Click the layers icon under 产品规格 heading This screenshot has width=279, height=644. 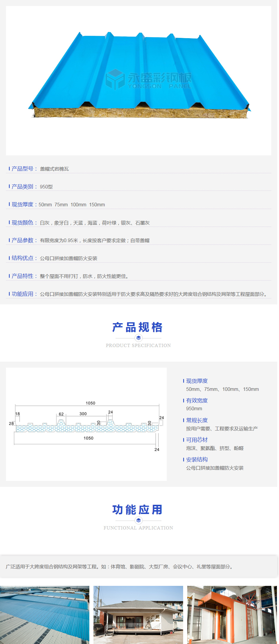coord(138,338)
